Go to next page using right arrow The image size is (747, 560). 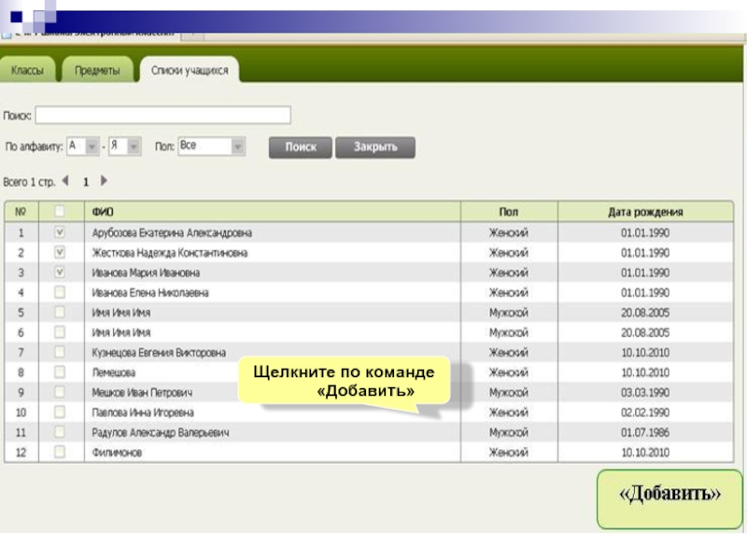point(104,181)
